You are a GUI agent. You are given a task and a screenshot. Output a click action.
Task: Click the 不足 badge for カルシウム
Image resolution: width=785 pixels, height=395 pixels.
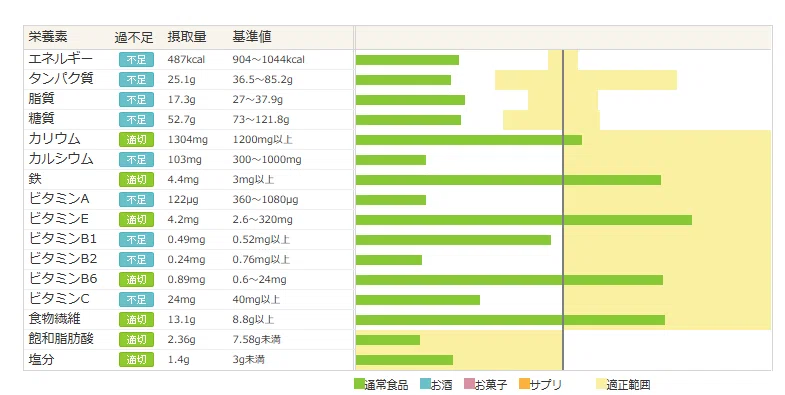(136, 160)
